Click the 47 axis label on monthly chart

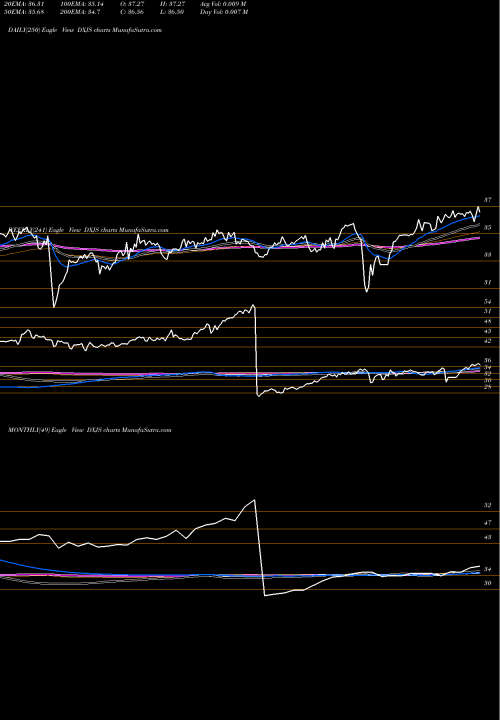tap(488, 523)
